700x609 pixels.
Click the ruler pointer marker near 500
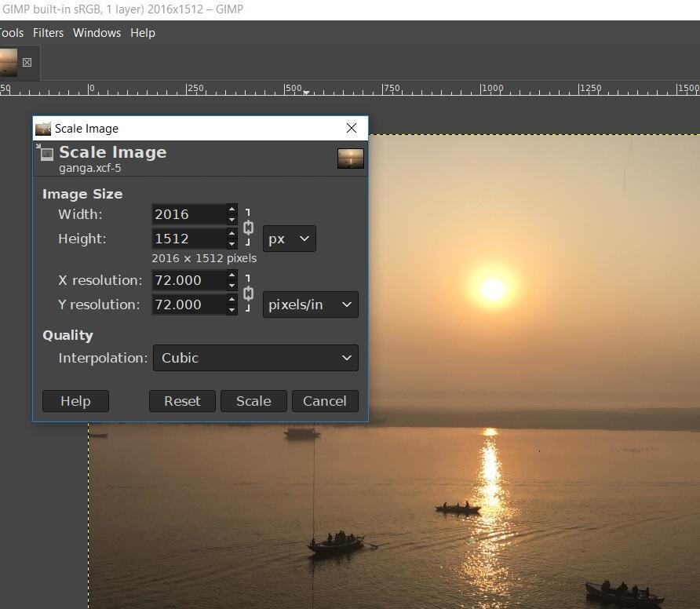[x=306, y=93]
